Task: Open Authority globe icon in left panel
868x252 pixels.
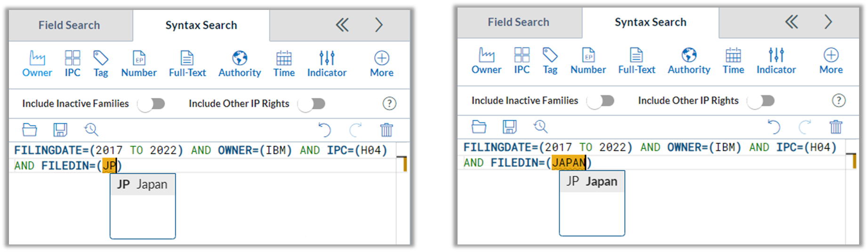Action: click(x=240, y=58)
